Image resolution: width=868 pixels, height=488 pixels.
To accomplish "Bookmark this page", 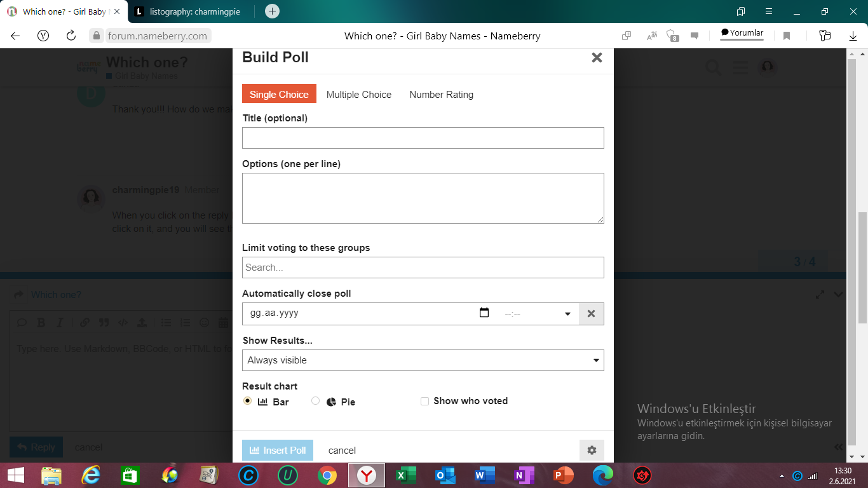I will (x=787, y=36).
